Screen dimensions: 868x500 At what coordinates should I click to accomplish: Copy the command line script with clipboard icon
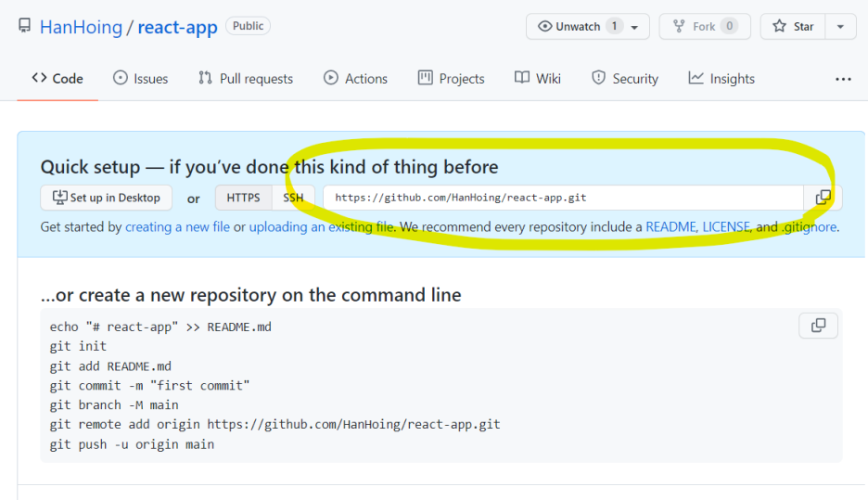[818, 326]
